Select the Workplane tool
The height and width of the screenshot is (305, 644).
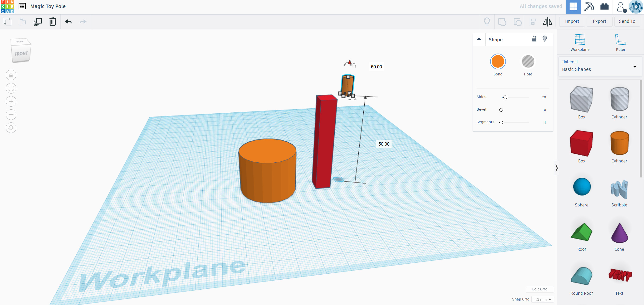pyautogui.click(x=580, y=42)
